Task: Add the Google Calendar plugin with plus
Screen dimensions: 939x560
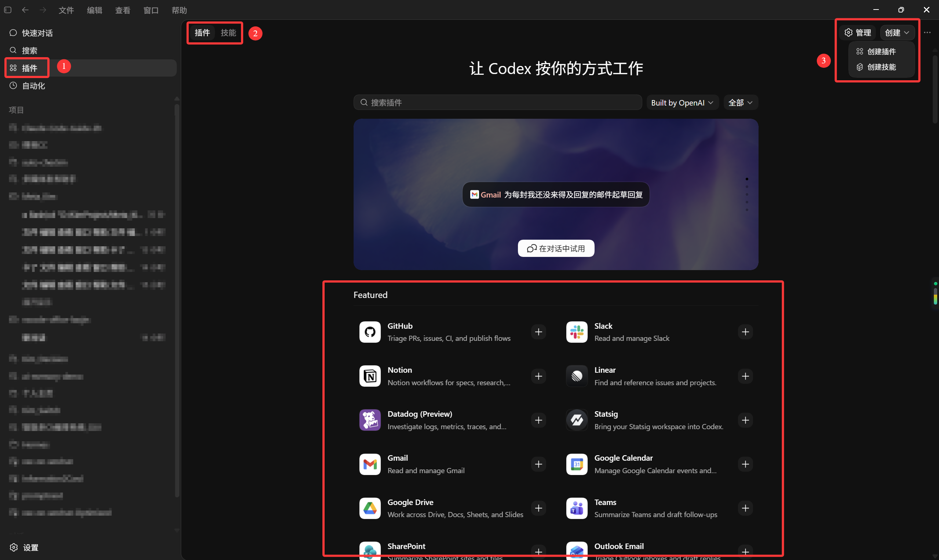Action: coord(745,464)
